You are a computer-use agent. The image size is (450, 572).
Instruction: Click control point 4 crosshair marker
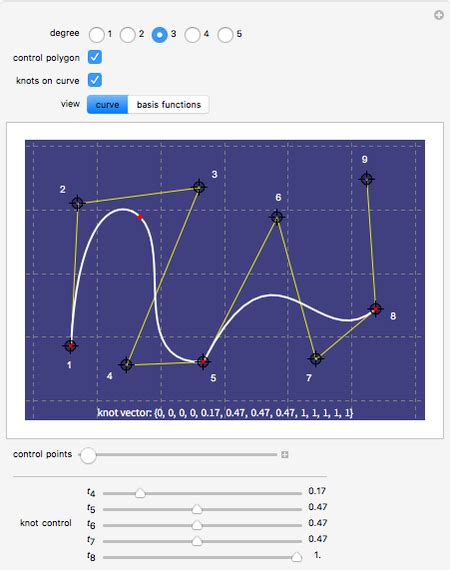(x=126, y=364)
